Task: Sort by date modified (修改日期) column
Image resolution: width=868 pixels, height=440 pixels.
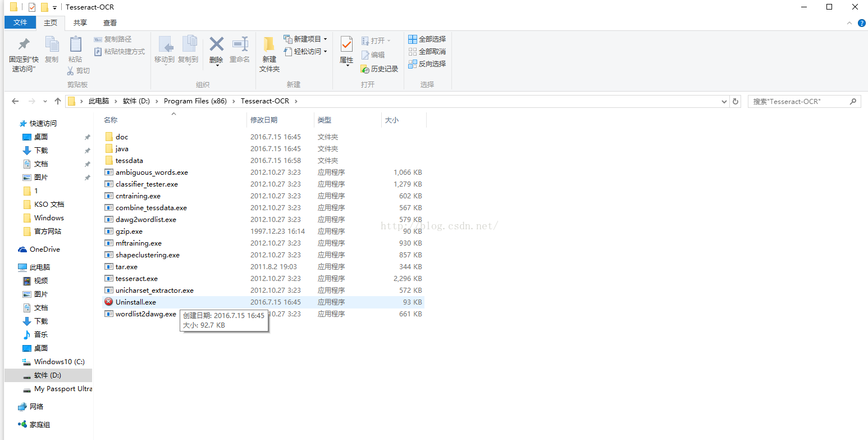Action: point(264,120)
